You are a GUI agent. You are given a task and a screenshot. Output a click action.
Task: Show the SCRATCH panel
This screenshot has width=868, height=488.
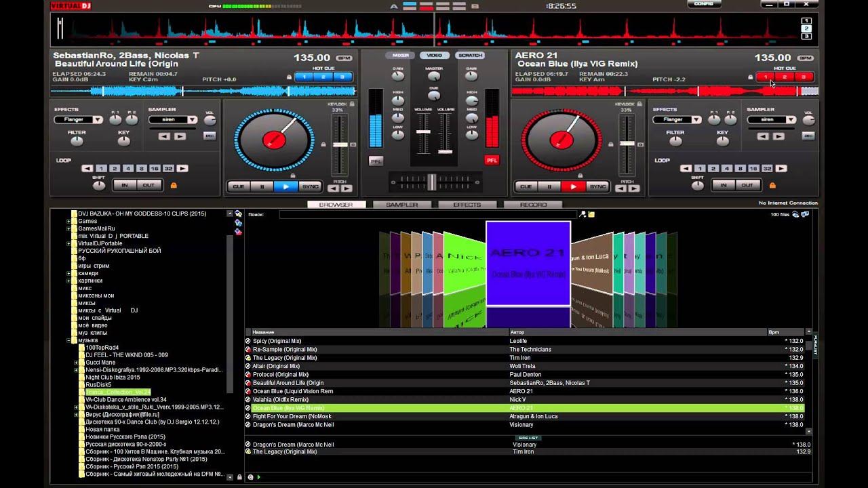click(469, 56)
